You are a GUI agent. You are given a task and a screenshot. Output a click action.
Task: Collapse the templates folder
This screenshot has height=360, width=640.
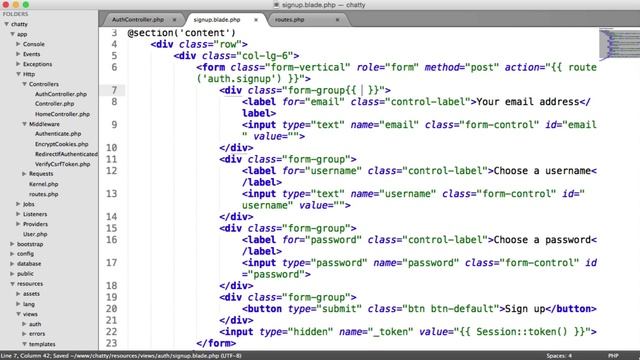[24, 344]
